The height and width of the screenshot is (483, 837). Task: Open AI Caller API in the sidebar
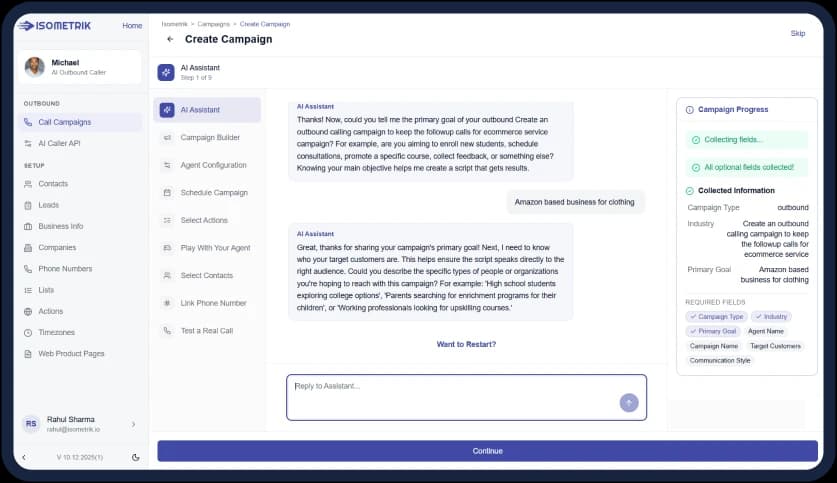click(x=80, y=144)
